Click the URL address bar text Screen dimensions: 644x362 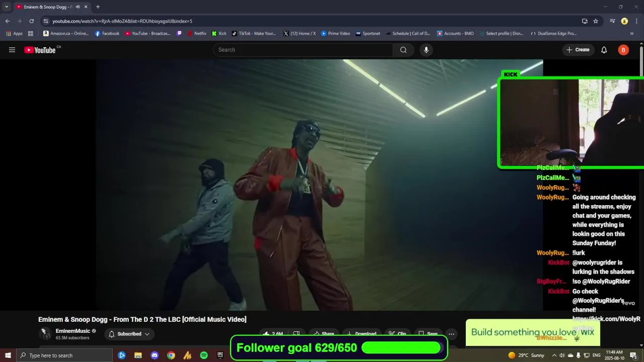click(x=122, y=21)
